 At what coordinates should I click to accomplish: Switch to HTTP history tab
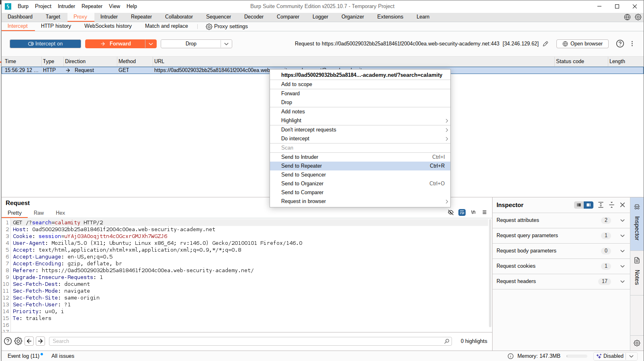pyautogui.click(x=56, y=26)
